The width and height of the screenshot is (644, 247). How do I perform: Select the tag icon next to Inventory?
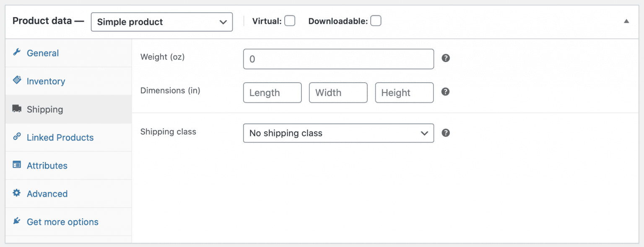click(x=17, y=81)
